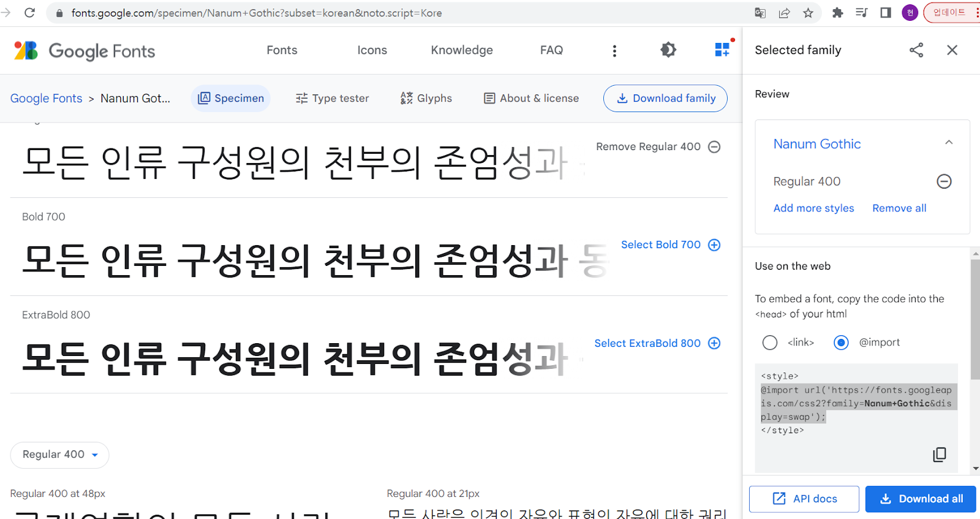This screenshot has height=519, width=980.
Task: Open the API docs button
Action: (x=804, y=499)
